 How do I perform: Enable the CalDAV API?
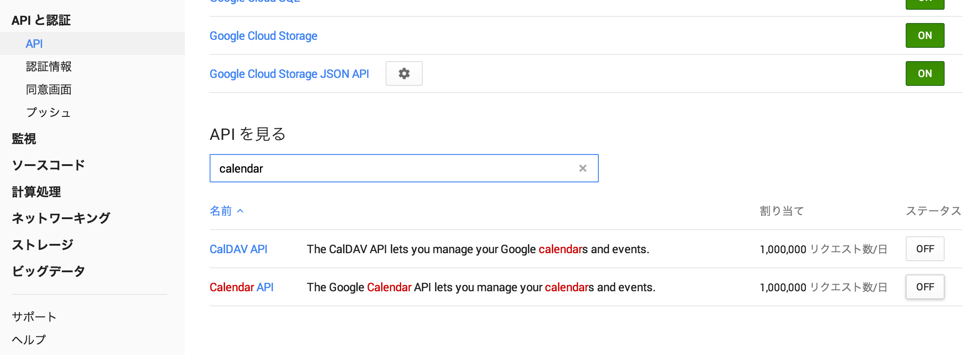point(925,249)
